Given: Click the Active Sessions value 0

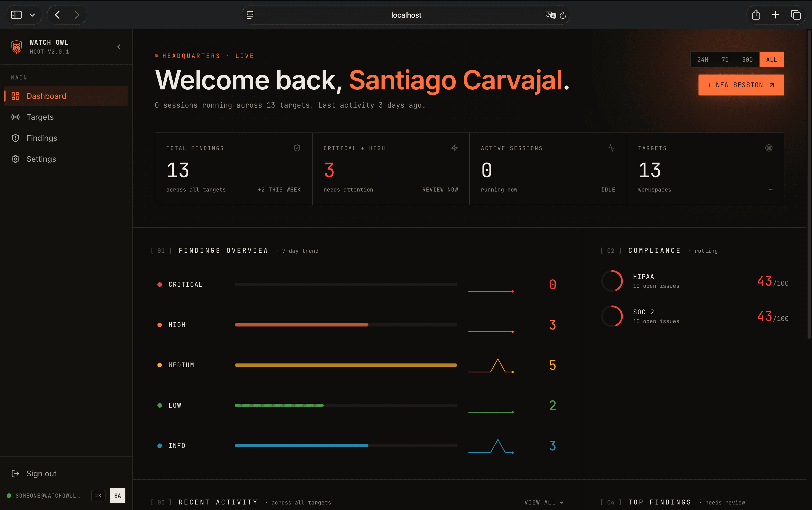Looking at the screenshot, I should (x=487, y=170).
